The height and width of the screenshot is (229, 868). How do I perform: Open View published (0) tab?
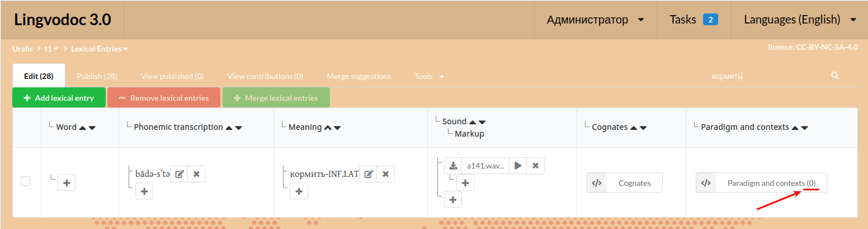click(x=172, y=76)
